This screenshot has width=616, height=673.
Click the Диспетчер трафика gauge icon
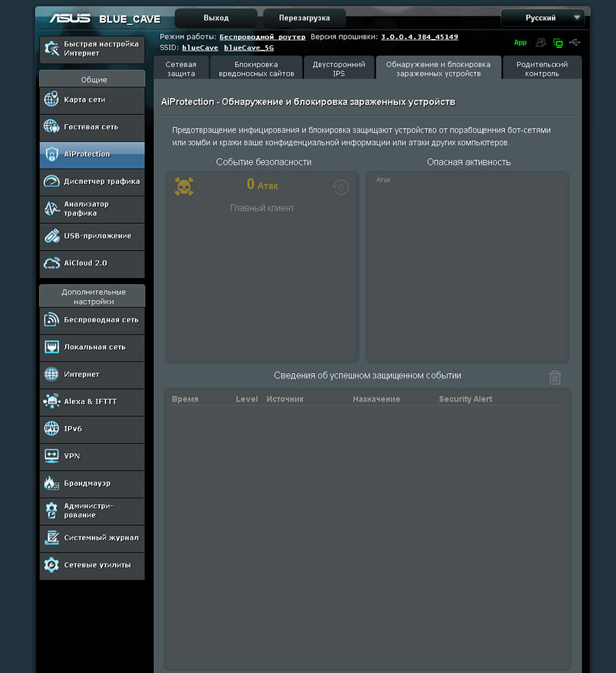tap(51, 181)
